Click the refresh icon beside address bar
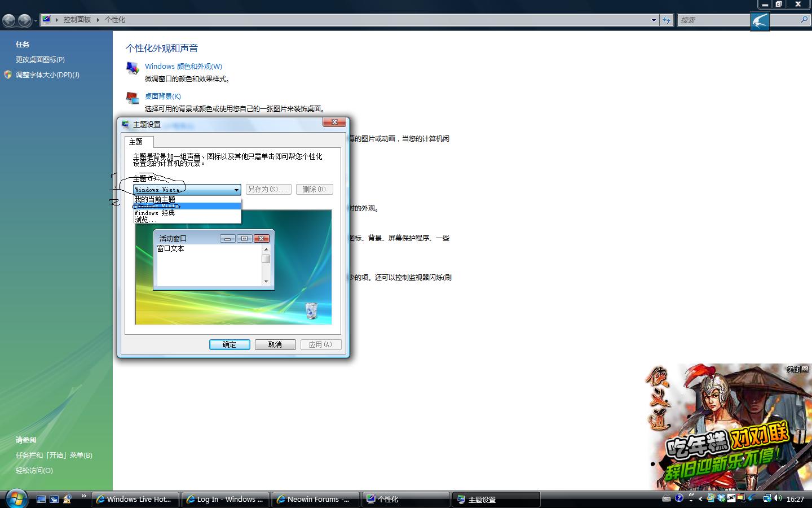The height and width of the screenshot is (508, 812). pos(667,20)
